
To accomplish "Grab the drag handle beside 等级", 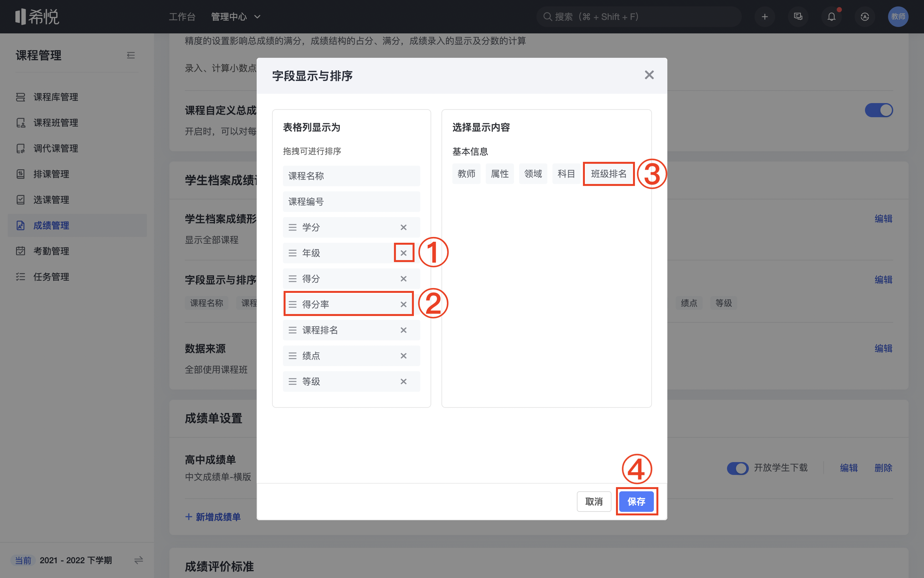I will [x=293, y=381].
